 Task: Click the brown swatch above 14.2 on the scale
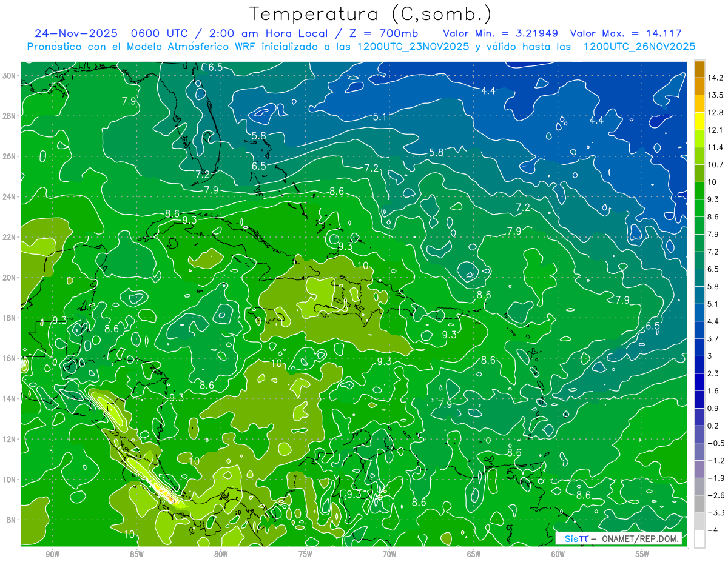coord(699,70)
